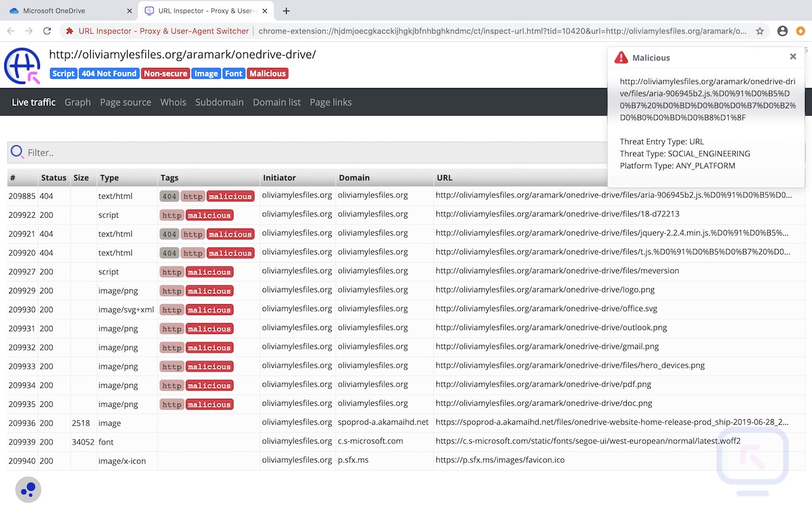812x508 pixels.
Task: Reload the current page
Action: pos(47,30)
